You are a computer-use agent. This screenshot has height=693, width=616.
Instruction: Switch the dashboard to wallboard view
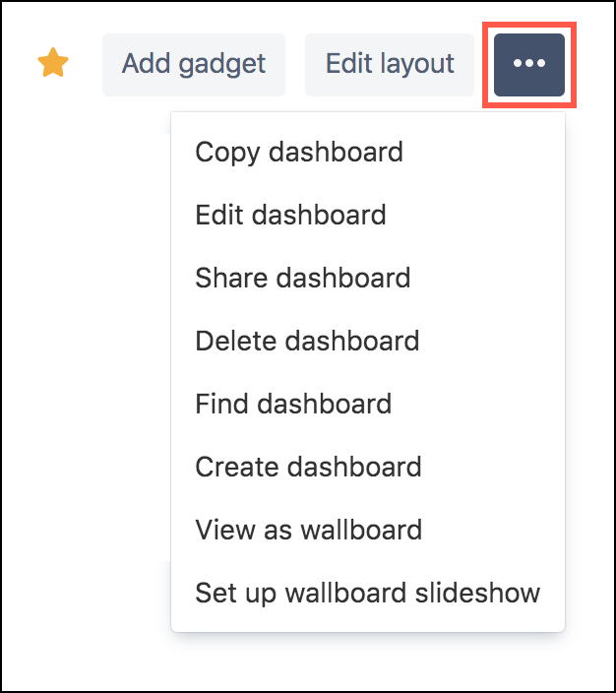pos(308,530)
